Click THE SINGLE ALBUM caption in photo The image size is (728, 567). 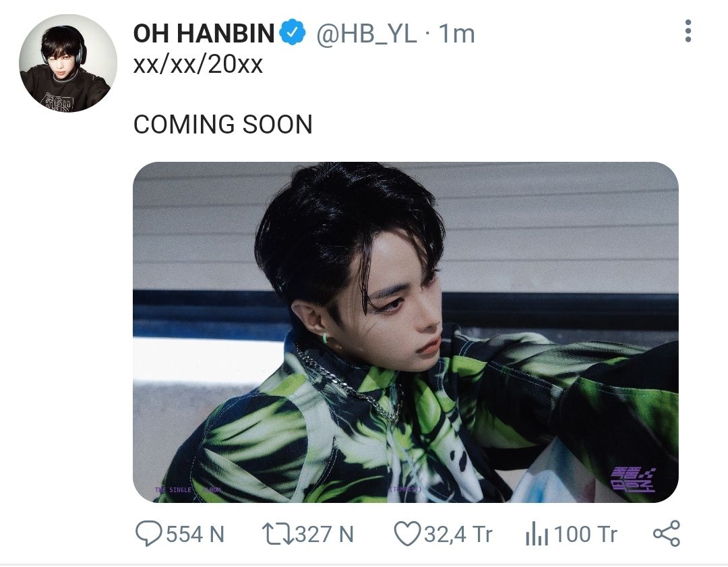tap(188, 490)
